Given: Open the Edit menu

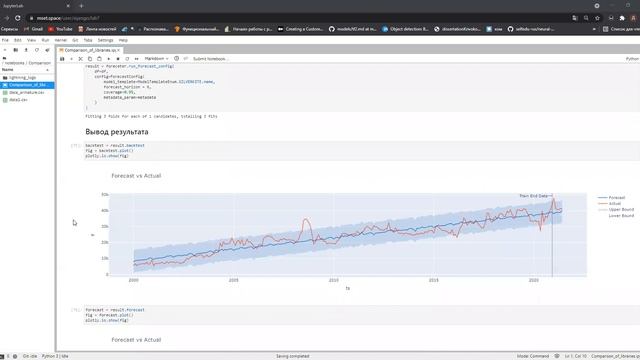Looking at the screenshot, I should (18, 40).
